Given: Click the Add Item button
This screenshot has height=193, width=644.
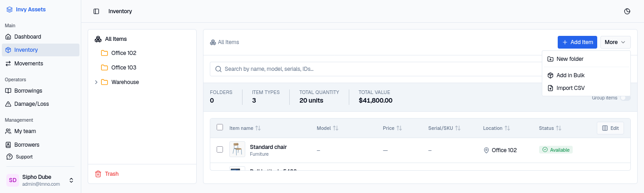Looking at the screenshot, I should click(x=577, y=42).
